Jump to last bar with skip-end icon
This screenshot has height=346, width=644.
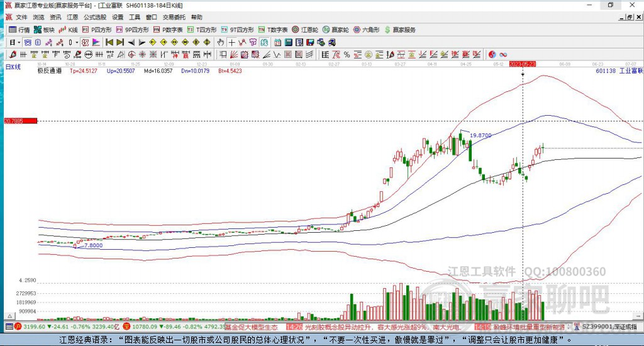click(x=120, y=42)
